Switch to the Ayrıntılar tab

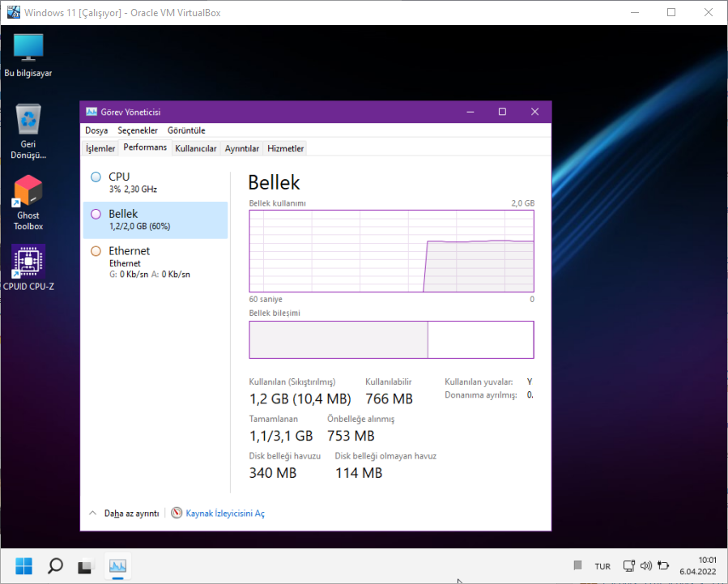(x=241, y=148)
